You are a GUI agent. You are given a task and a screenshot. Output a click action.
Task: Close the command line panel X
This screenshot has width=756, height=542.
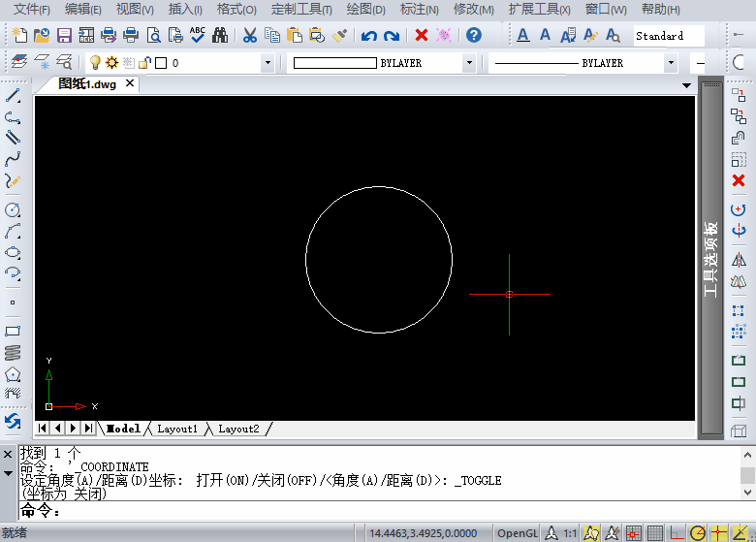pos(8,454)
